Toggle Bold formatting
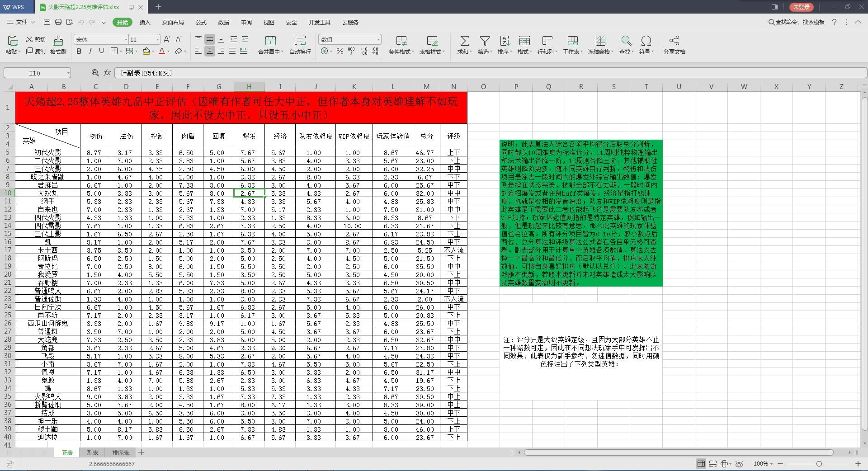The width and height of the screenshot is (868, 471). click(79, 51)
